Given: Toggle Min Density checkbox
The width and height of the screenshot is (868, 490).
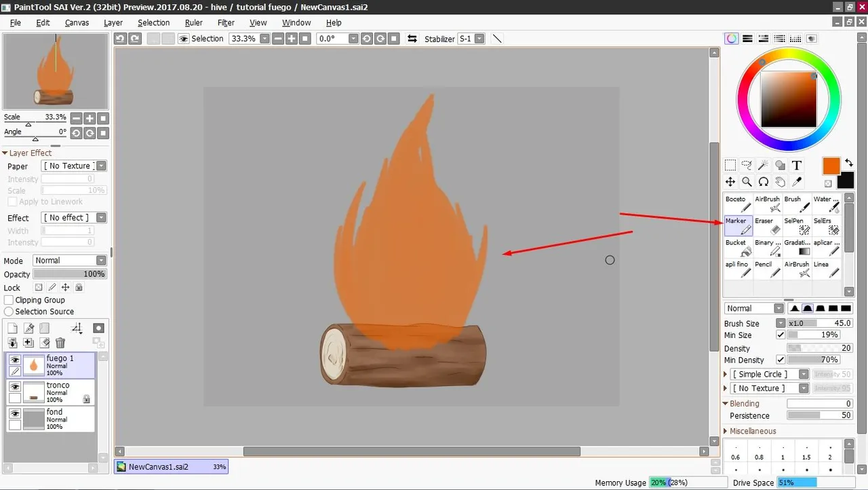Looking at the screenshot, I should click(781, 360).
